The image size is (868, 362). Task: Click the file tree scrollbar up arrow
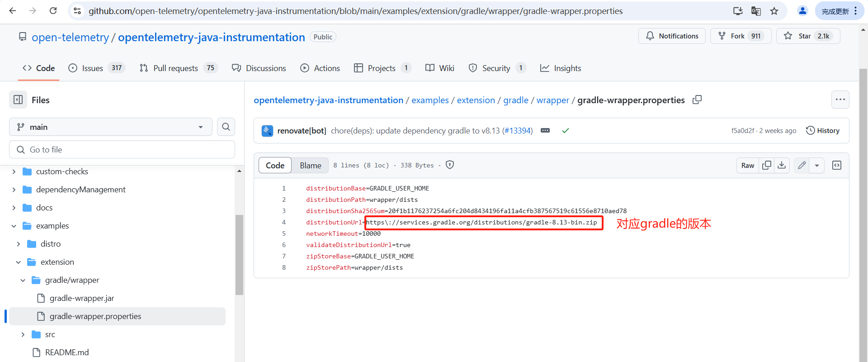[239, 171]
